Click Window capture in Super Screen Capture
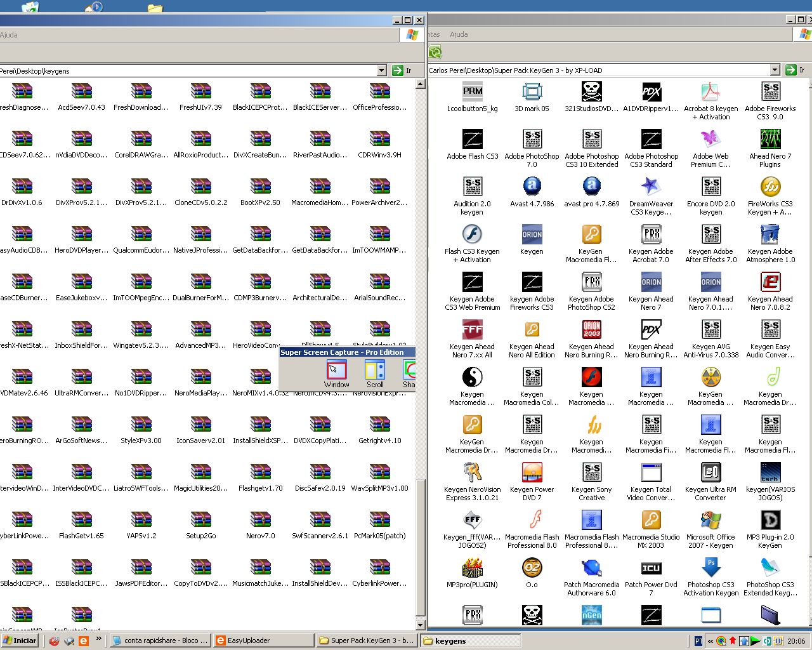 tap(336, 374)
